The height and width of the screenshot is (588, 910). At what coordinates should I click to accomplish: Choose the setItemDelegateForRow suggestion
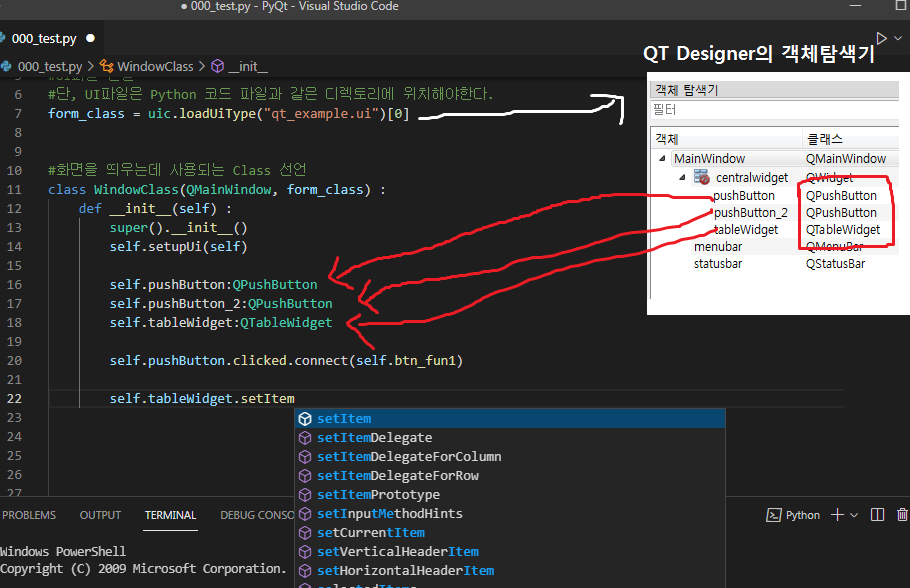click(x=510, y=475)
